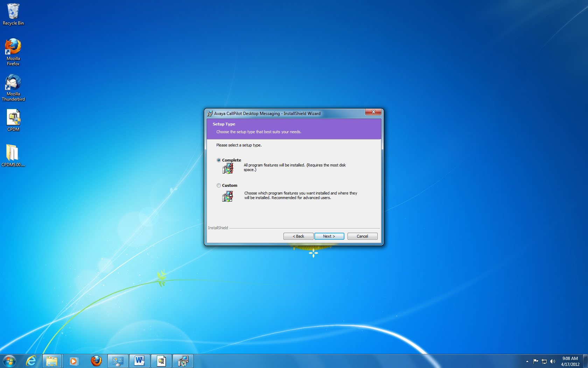The width and height of the screenshot is (588, 368).
Task: Click the Show desktop button
Action: click(586, 361)
